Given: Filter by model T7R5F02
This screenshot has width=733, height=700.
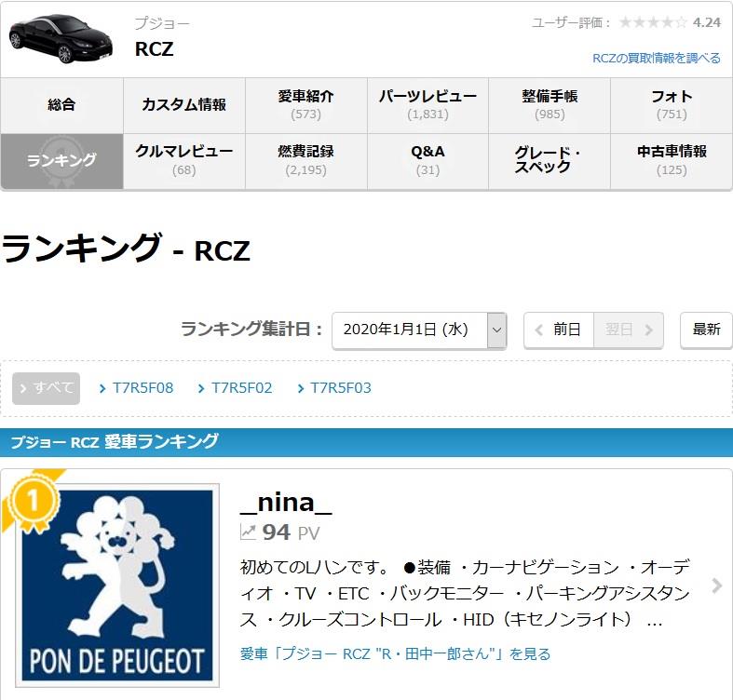Looking at the screenshot, I should (235, 388).
